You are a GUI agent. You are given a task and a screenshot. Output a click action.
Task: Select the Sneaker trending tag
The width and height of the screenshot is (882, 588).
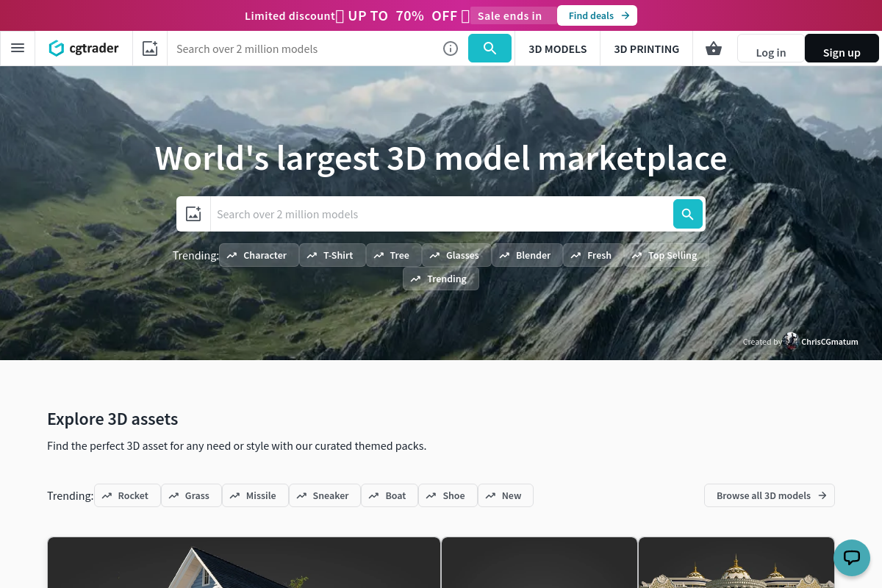[325, 495]
